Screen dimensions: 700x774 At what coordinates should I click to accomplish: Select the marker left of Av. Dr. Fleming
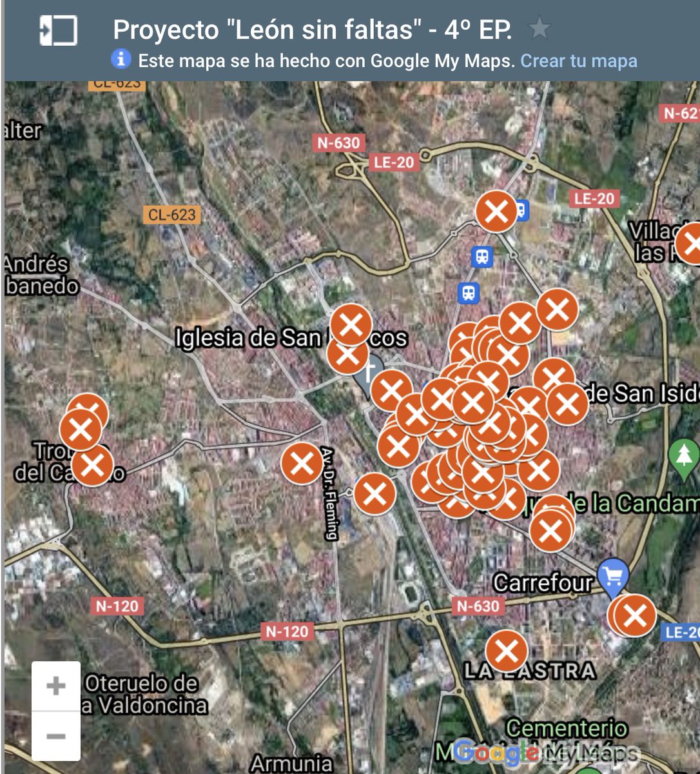pyautogui.click(x=302, y=463)
